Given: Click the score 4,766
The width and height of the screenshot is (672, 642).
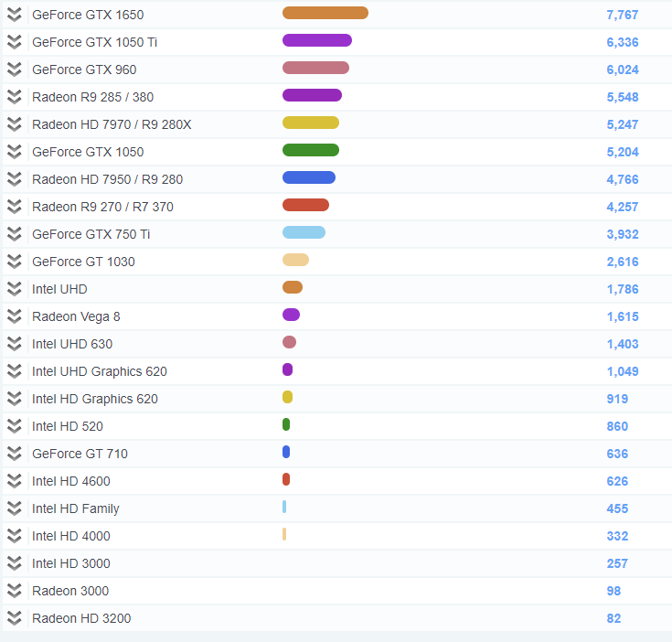Looking at the screenshot, I should pos(623,179).
